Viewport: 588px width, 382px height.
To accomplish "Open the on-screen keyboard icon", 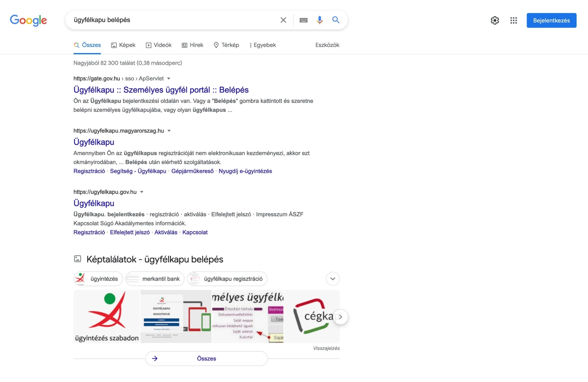I will pos(303,20).
